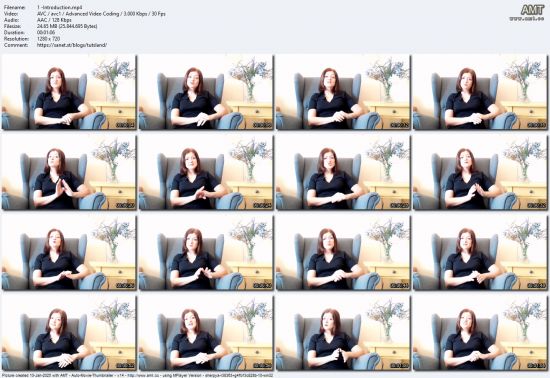The image size is (550, 378).
Task: Open the first thumbnail in the third row
Action: tap(69, 252)
